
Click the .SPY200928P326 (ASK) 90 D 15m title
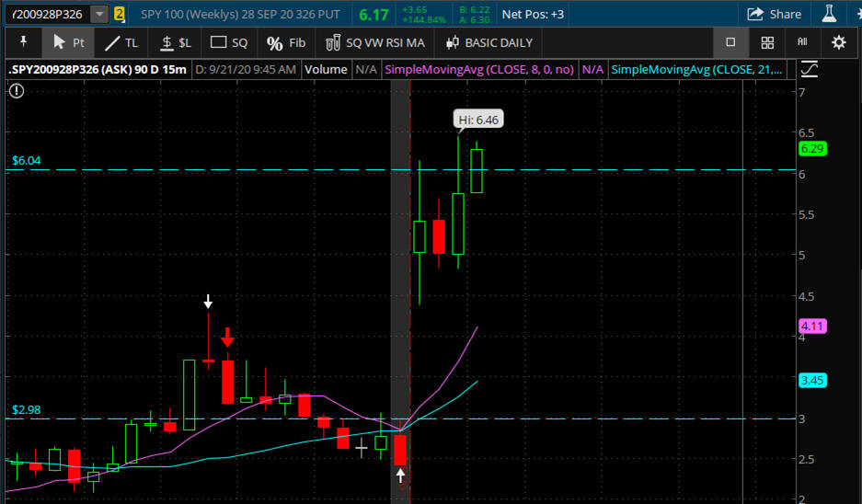[98, 70]
